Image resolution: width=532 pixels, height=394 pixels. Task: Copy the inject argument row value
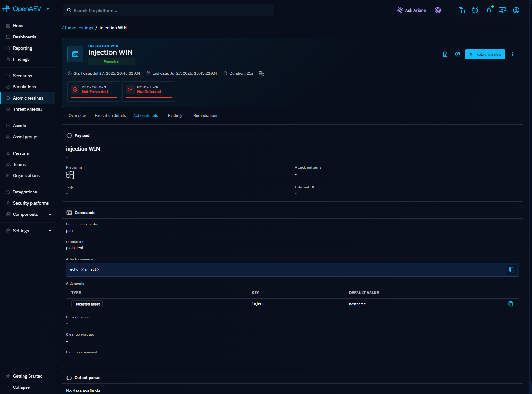(x=511, y=304)
